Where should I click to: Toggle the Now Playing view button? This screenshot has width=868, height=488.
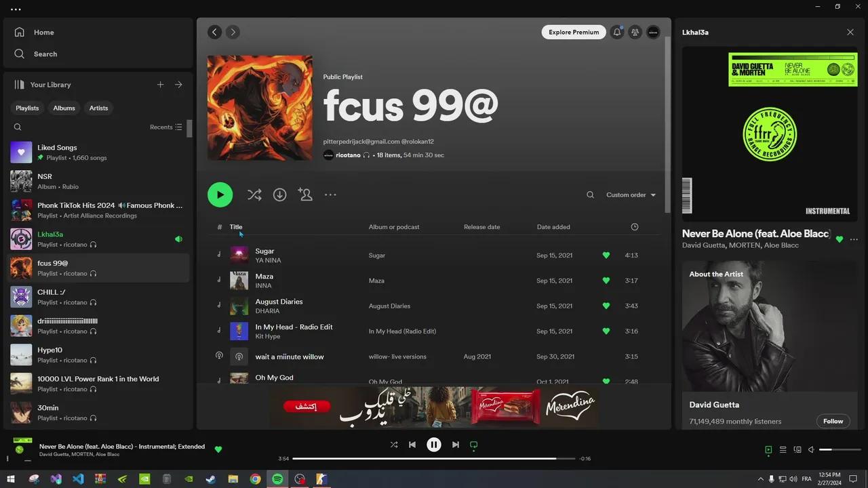pyautogui.click(x=768, y=449)
